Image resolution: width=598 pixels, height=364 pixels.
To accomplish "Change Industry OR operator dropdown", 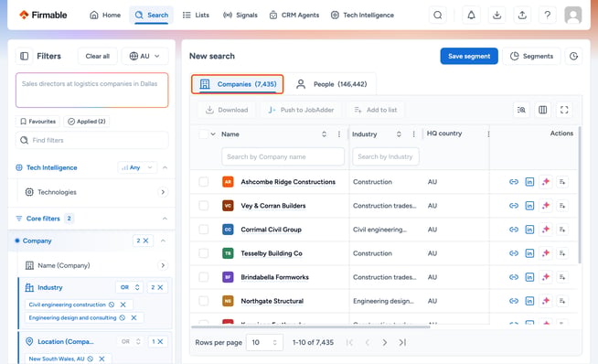I will pos(129,287).
